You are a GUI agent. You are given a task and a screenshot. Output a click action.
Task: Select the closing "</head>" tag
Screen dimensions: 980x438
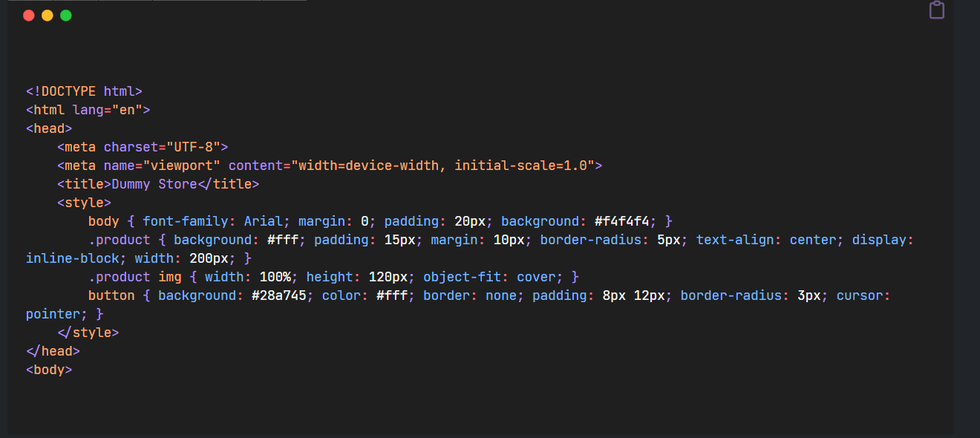pos(53,351)
